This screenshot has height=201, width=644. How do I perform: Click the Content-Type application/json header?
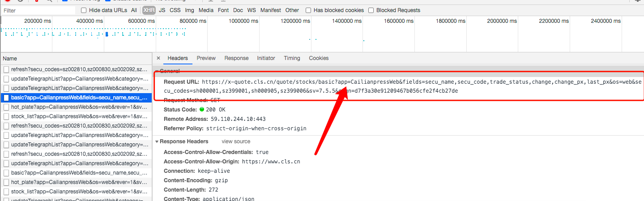pos(209,198)
